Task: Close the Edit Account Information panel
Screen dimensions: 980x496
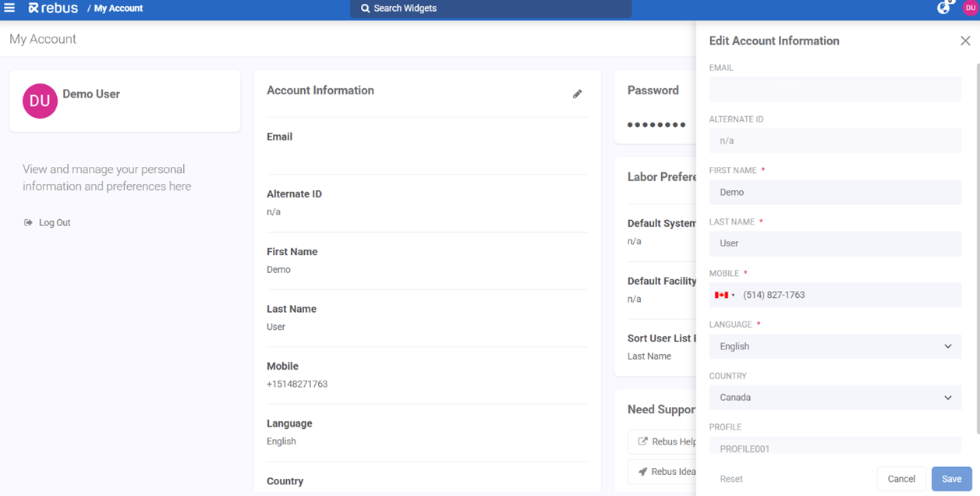Action: 965,41
